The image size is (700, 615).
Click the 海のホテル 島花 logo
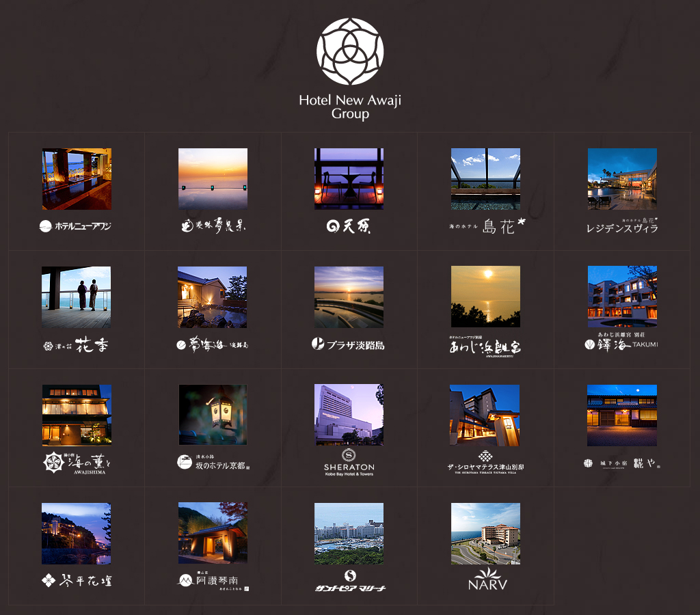click(x=487, y=226)
